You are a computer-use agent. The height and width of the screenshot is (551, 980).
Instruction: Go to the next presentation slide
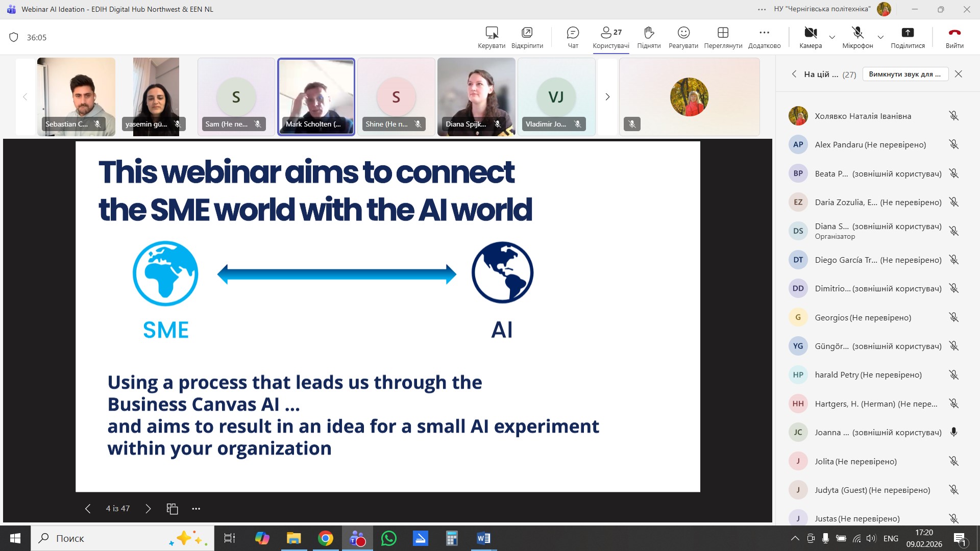[x=148, y=509]
